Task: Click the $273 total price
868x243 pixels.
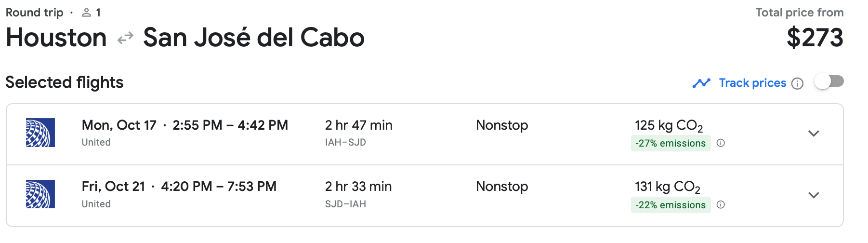Action: [x=815, y=38]
